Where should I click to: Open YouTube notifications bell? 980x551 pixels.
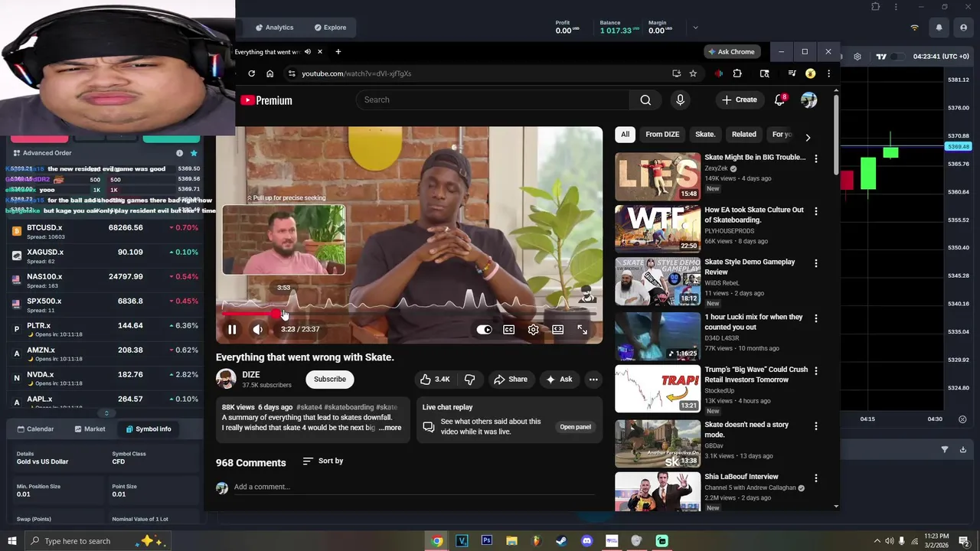pyautogui.click(x=779, y=100)
